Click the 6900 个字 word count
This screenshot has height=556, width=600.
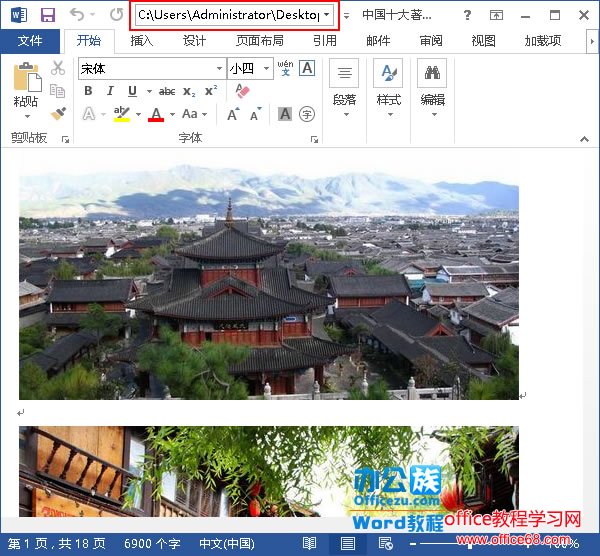point(152,543)
